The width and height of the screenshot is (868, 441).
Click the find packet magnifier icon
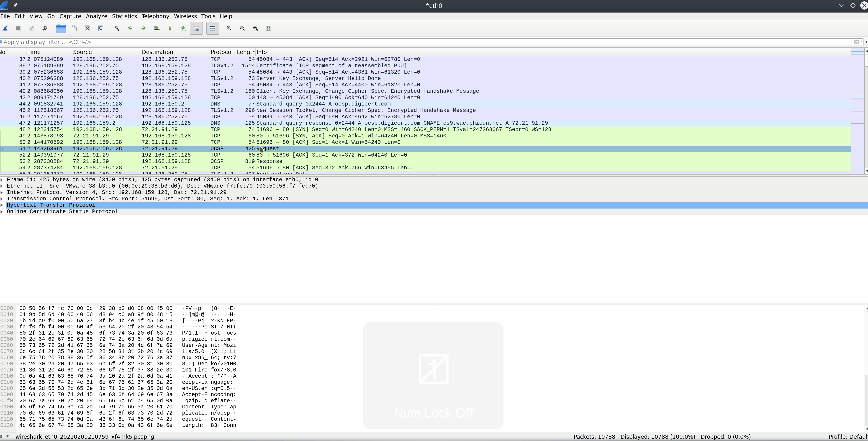117,28
